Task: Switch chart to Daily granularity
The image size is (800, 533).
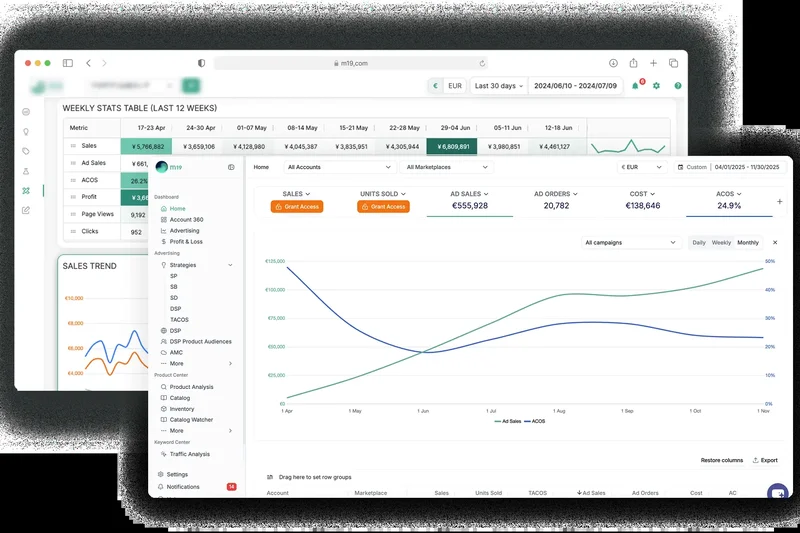Action: click(x=699, y=243)
